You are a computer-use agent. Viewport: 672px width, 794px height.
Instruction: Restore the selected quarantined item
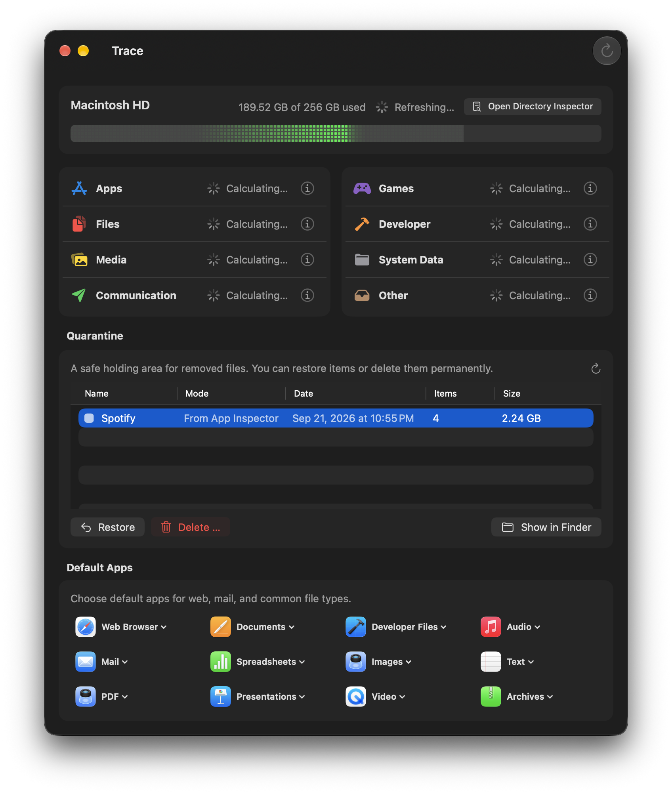pos(108,527)
